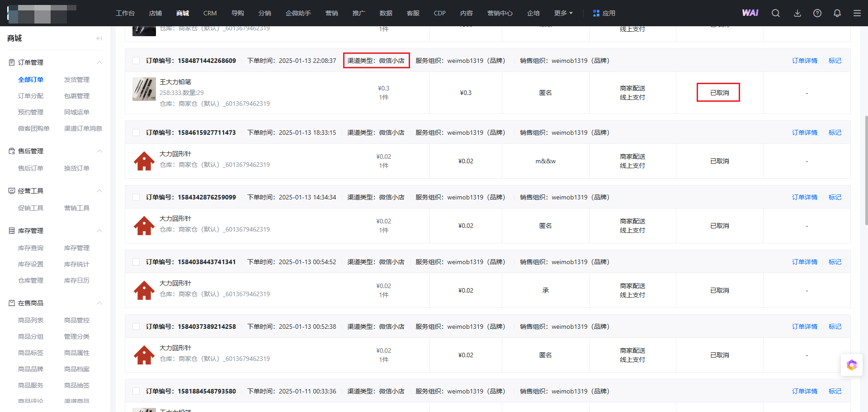This screenshot has height=412, width=868.
Task: Switch to the 营销中心 top tab
Action: click(500, 13)
